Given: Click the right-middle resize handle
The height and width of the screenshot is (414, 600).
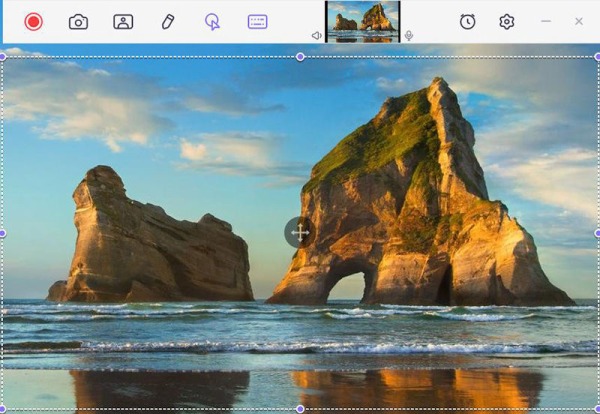Looking at the screenshot, I should (x=597, y=233).
